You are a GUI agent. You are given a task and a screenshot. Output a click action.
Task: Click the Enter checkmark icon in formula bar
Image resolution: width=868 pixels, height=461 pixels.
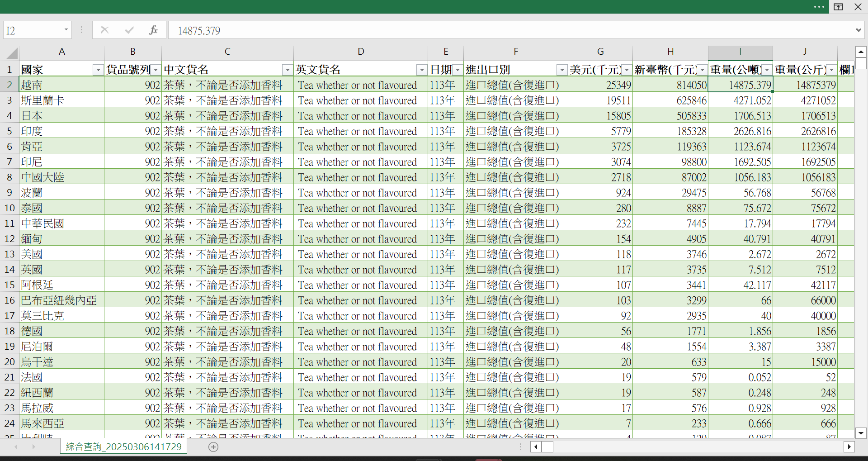(x=129, y=30)
